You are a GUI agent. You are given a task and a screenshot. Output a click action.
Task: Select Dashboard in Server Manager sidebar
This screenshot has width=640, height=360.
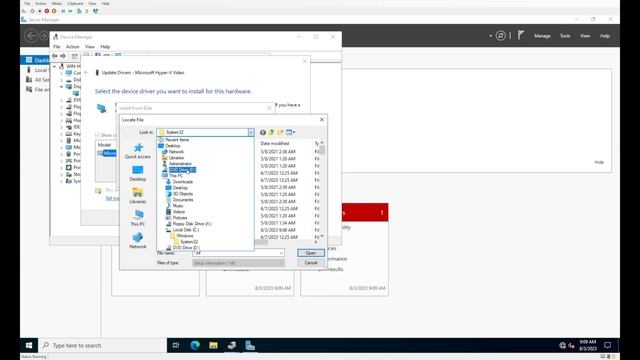tap(36, 60)
